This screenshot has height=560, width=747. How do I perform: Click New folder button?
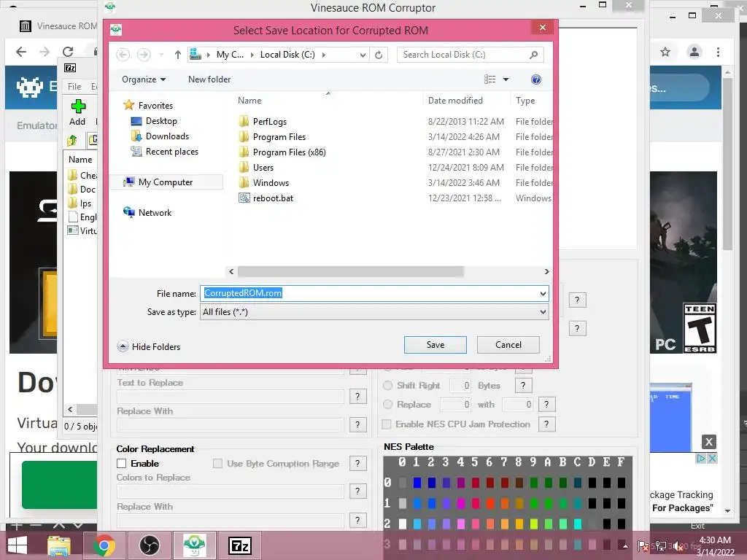click(x=209, y=79)
